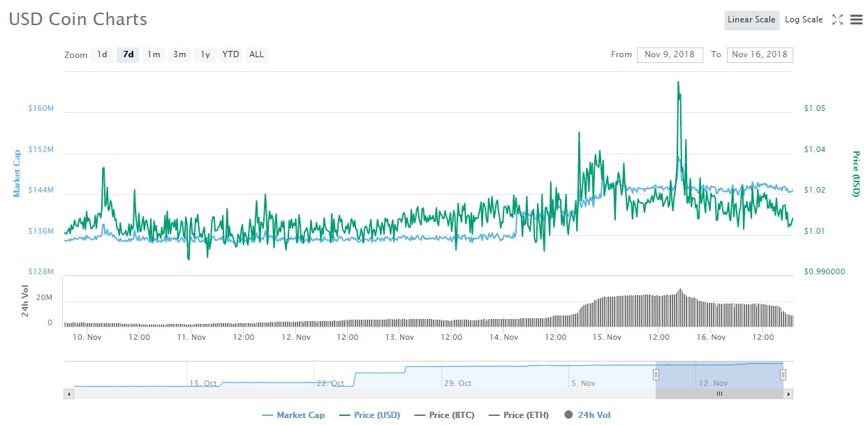Select the 1y zoom range

coord(205,54)
